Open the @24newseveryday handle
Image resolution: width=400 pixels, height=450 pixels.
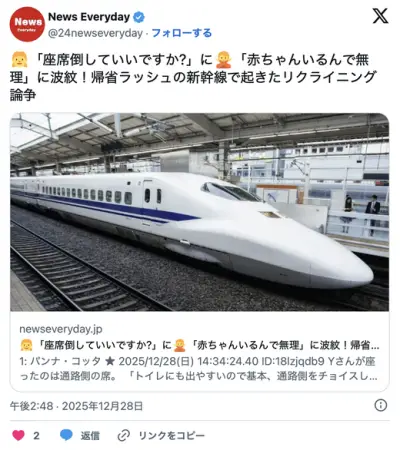click(95, 33)
